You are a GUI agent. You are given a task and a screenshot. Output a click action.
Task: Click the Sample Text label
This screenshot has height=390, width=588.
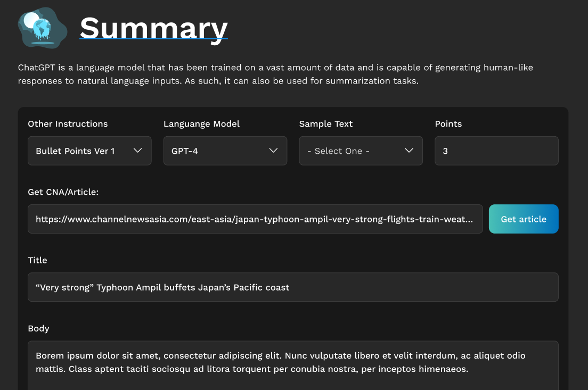pos(326,124)
